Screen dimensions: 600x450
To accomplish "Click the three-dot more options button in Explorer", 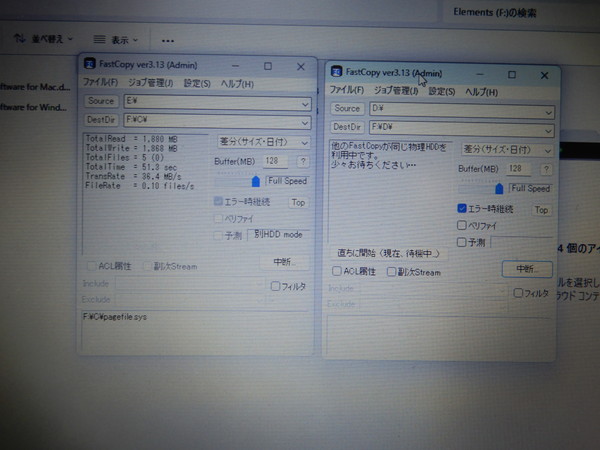I will 167,39.
